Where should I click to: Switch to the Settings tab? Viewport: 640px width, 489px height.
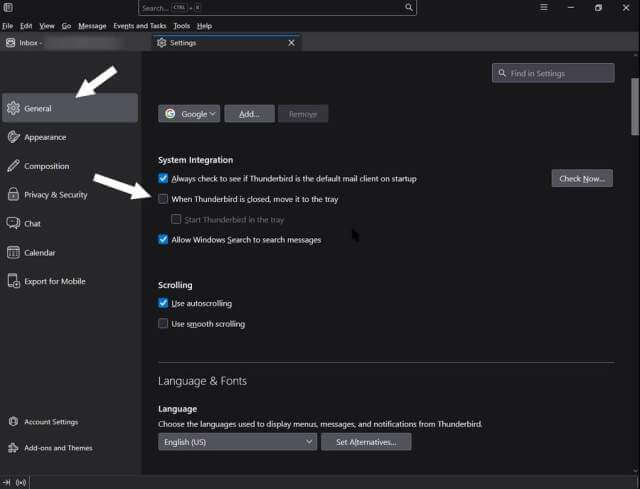(x=227, y=42)
